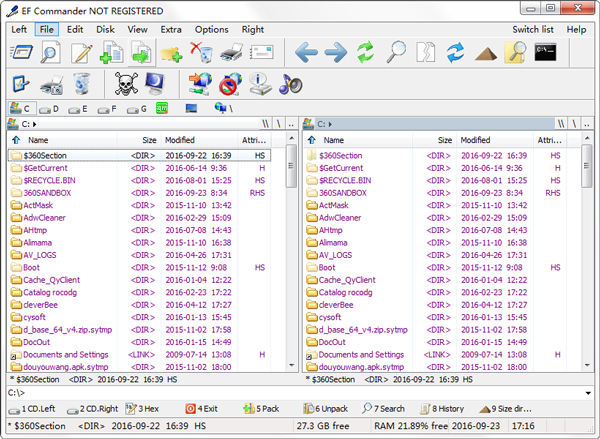Image resolution: width=600 pixels, height=439 pixels.
Task: Expand the left panel C: path arrow
Action: [35, 124]
